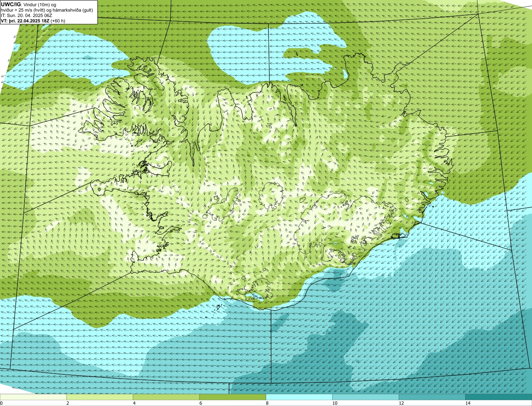The image size is (532, 406).
Task: Click the 6–8 m/s olive green legend swatch
Action: [x=233, y=397]
